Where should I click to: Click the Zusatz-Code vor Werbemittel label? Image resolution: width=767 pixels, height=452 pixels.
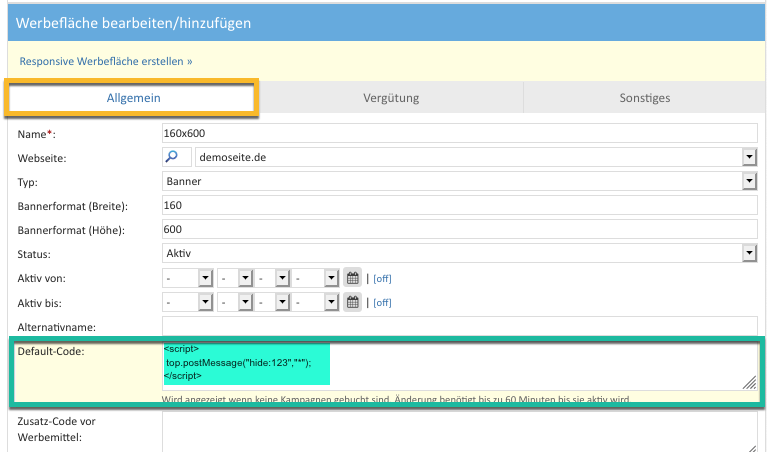[56, 429]
